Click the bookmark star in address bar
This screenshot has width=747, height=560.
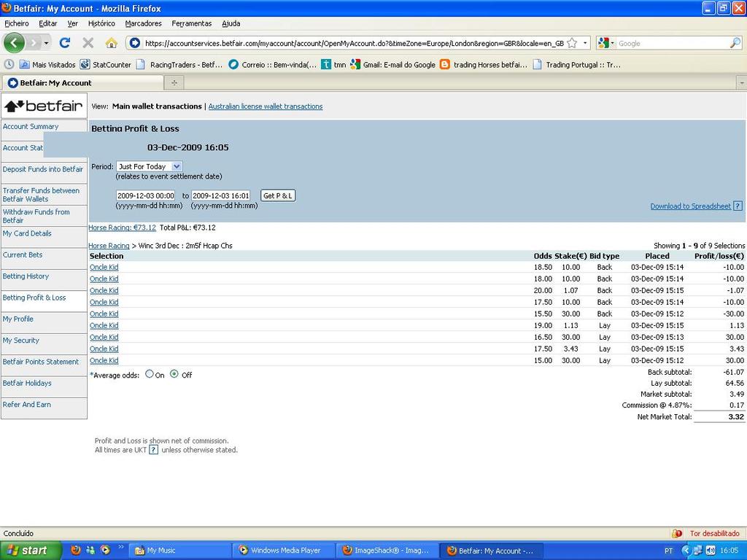pyautogui.click(x=572, y=43)
